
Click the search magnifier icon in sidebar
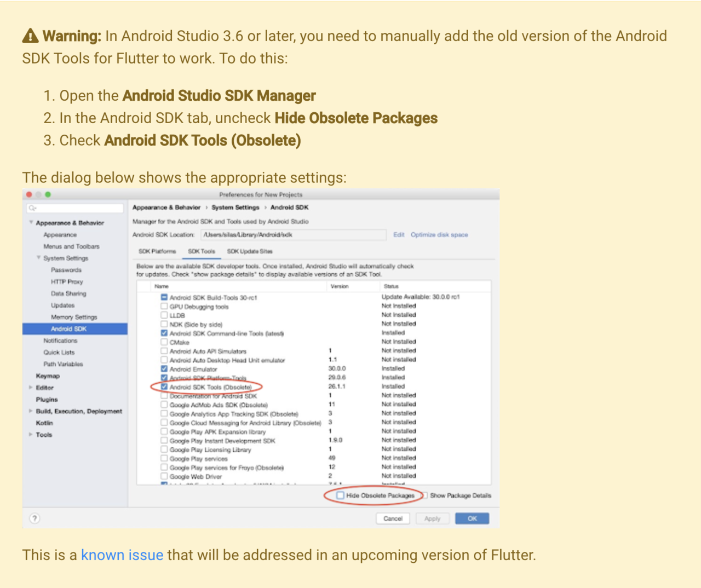coord(32,208)
